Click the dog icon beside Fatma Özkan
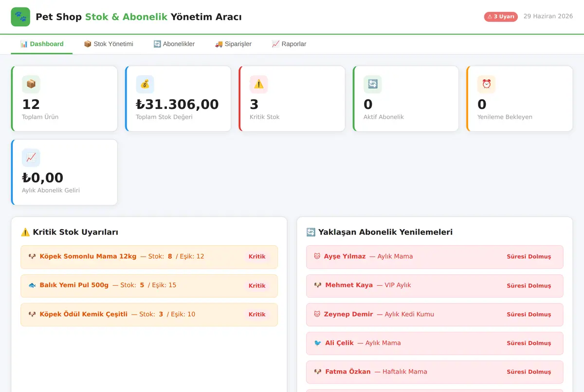This screenshot has height=392, width=584. point(318,372)
